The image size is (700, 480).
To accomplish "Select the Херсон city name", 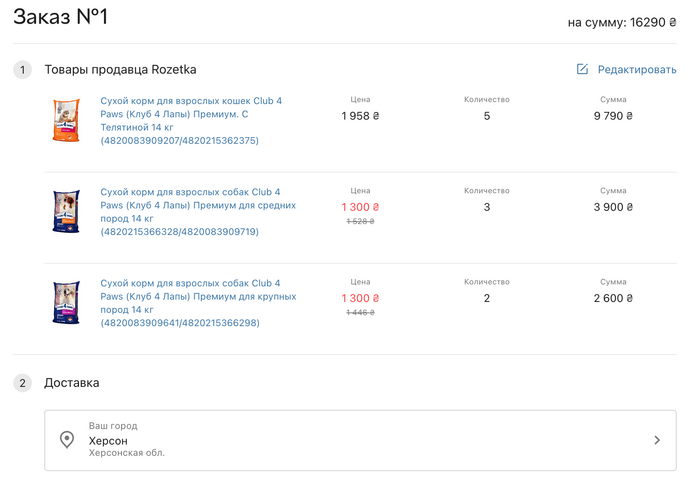I will pos(108,440).
